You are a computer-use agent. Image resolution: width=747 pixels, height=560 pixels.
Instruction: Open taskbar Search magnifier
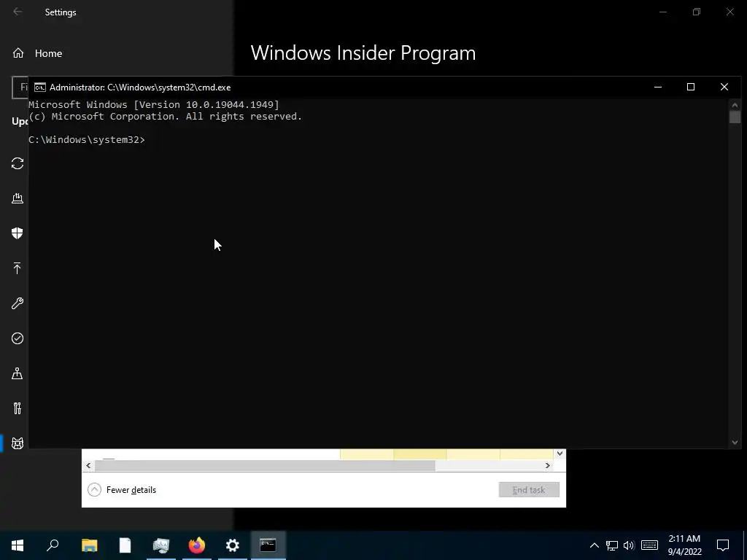point(53,545)
